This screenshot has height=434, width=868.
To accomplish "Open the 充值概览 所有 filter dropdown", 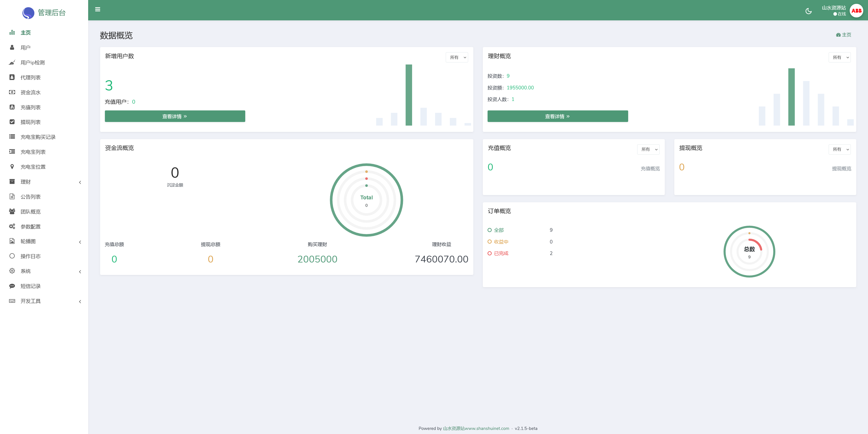I will [648, 149].
